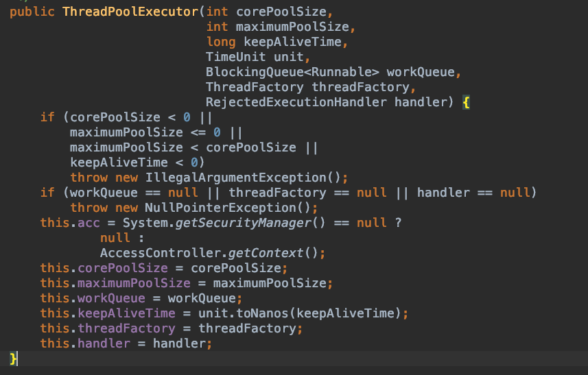Click 'this.acc' field assignment

pyautogui.click(x=70, y=223)
